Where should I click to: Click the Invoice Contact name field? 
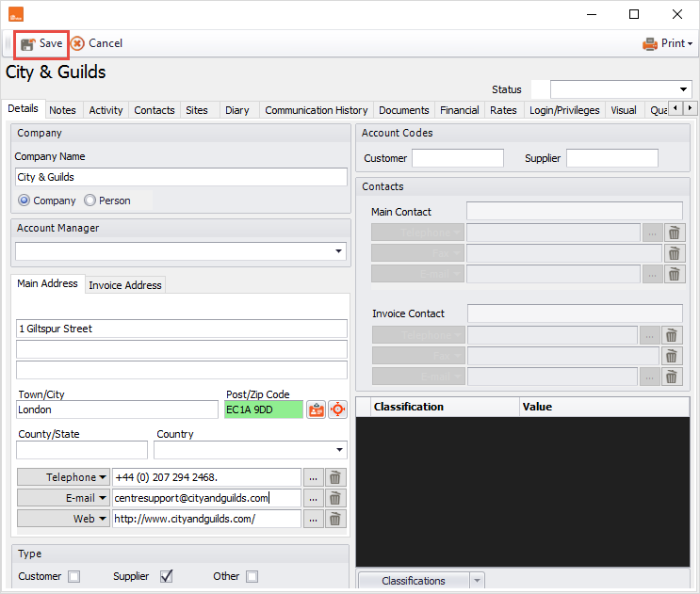click(575, 313)
